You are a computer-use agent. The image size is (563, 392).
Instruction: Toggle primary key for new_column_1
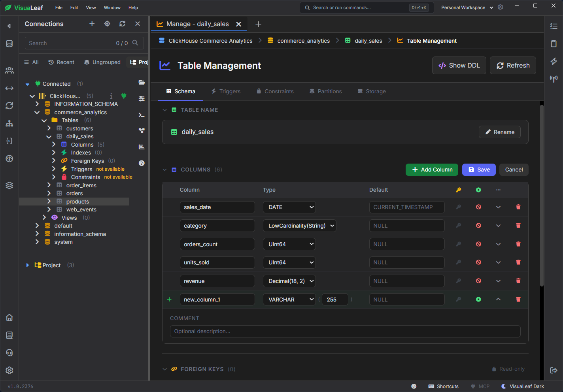click(459, 300)
